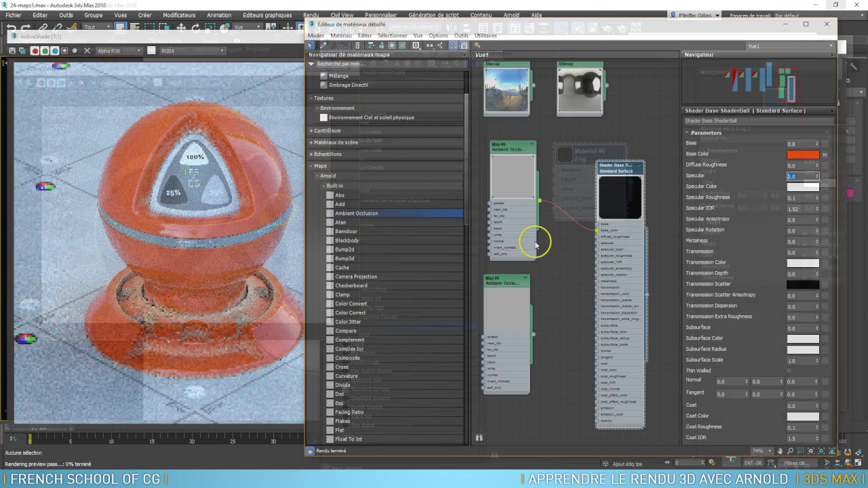Click the Base Color orange swatch
This screenshot has width=868, height=488.
(x=803, y=155)
